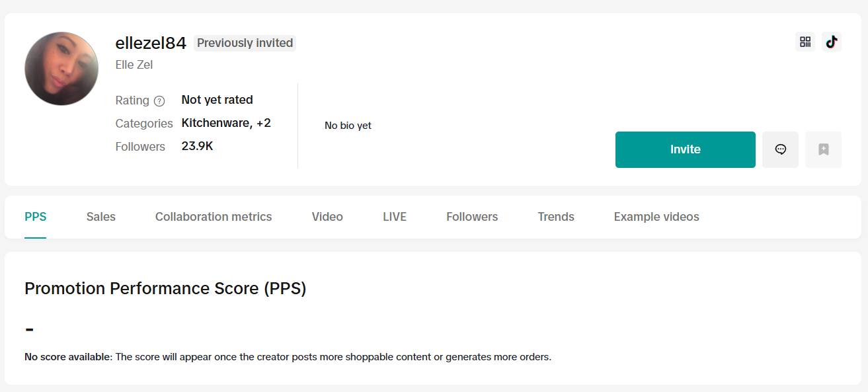Click the Previously invited badge

(x=245, y=43)
